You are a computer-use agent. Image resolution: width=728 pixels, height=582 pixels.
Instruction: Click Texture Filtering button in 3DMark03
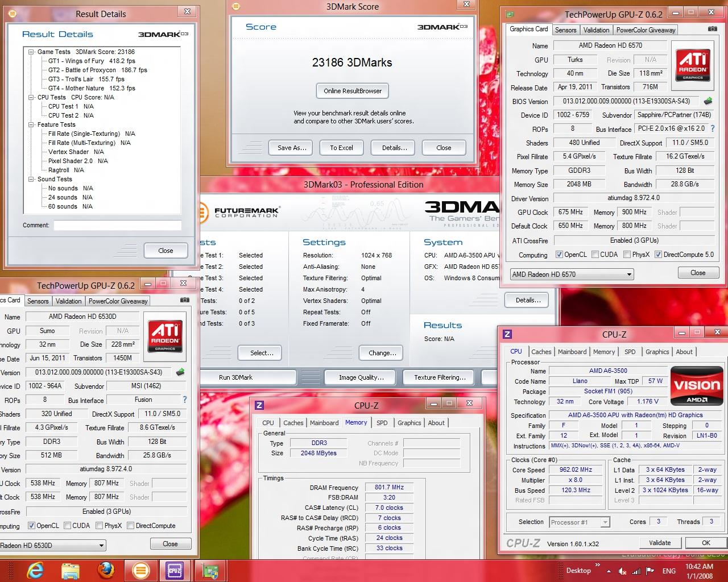click(x=440, y=377)
